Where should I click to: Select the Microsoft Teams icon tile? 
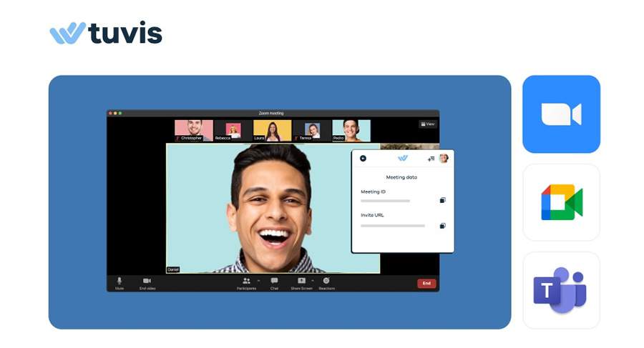pos(561,290)
